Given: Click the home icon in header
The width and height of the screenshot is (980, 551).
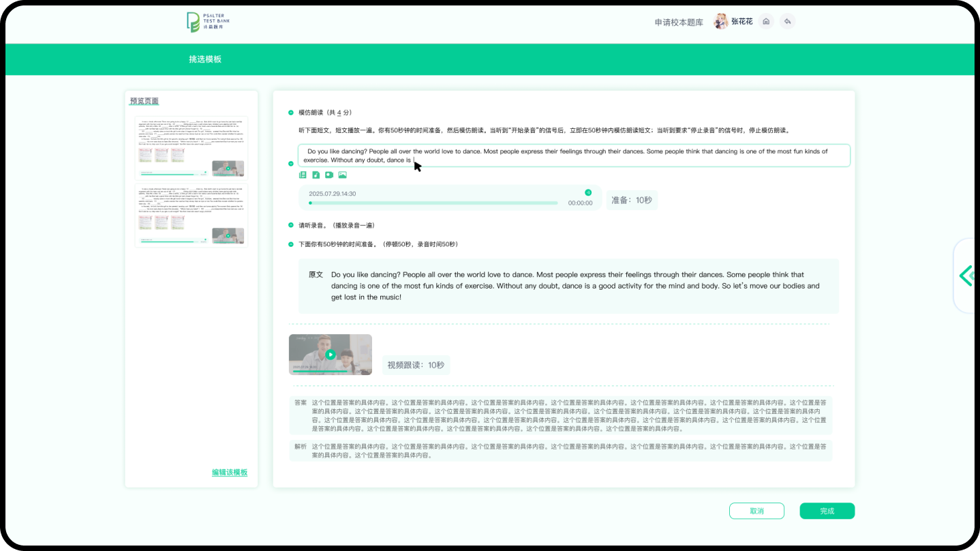Looking at the screenshot, I should click(766, 22).
